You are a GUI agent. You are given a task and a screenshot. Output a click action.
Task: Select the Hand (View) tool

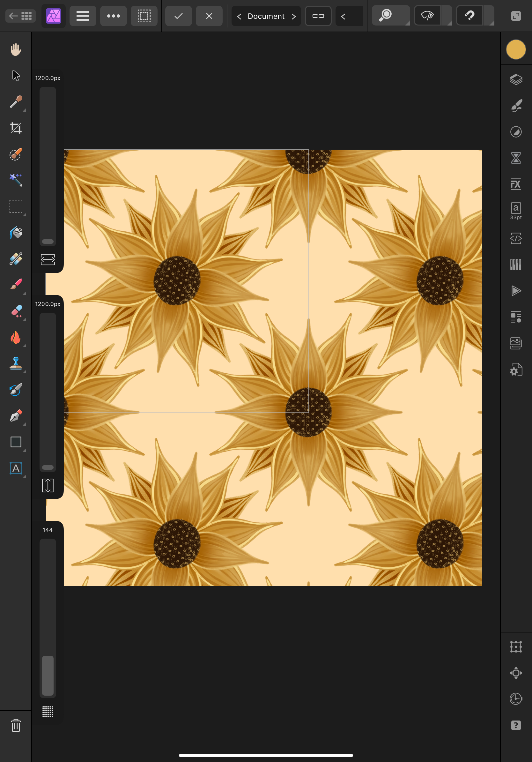pyautogui.click(x=16, y=50)
